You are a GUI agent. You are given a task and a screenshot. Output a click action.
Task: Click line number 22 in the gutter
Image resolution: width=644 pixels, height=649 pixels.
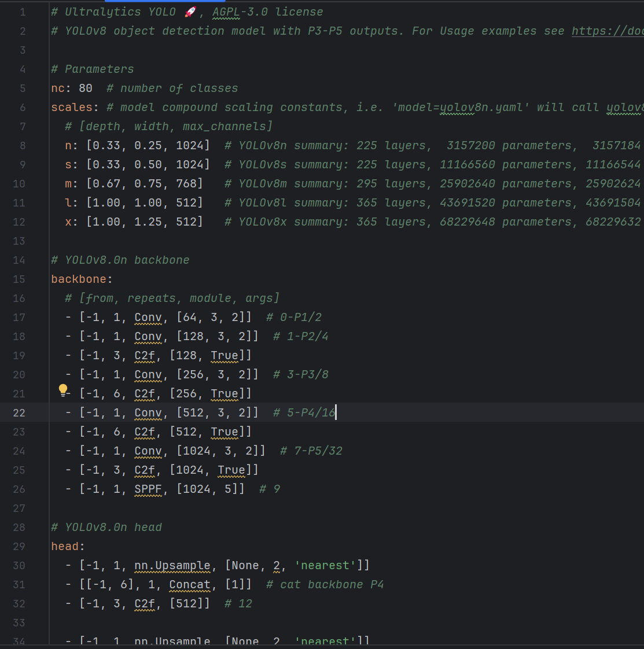click(x=19, y=412)
